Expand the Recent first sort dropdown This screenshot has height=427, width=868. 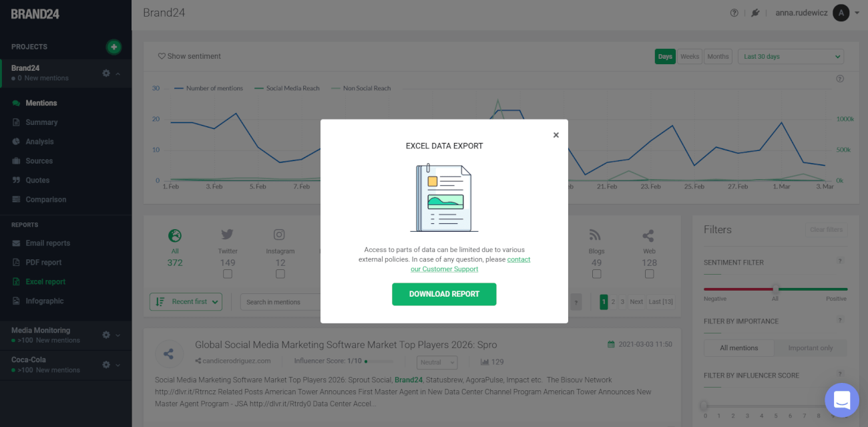coord(186,302)
